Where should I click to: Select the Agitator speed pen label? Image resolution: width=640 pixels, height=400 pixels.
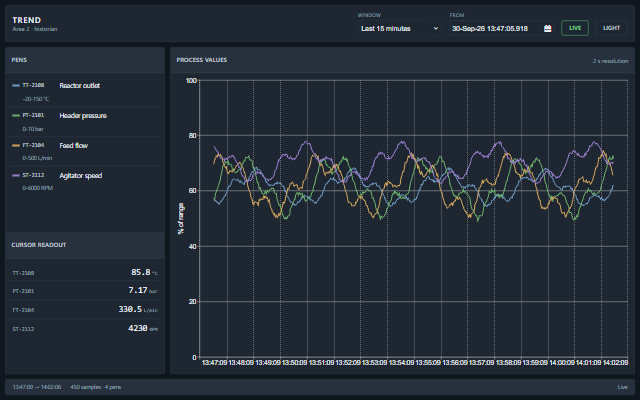click(x=81, y=176)
